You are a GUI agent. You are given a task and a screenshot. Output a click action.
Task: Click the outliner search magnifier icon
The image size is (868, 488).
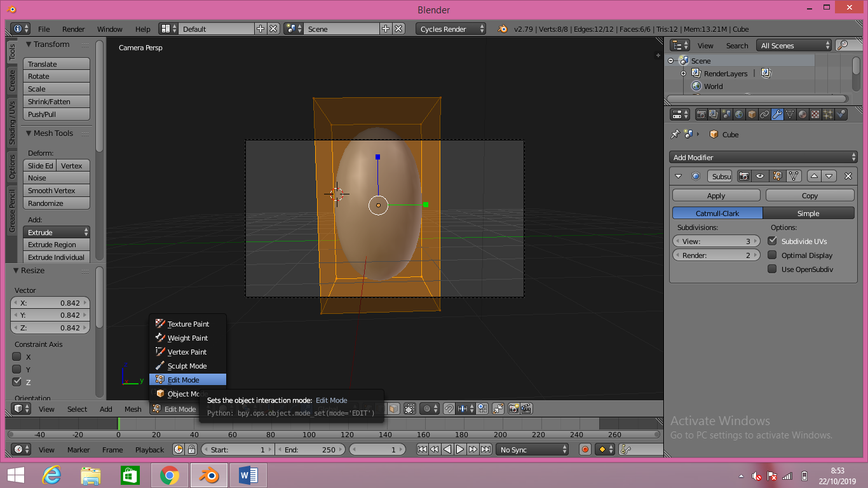pos(844,45)
